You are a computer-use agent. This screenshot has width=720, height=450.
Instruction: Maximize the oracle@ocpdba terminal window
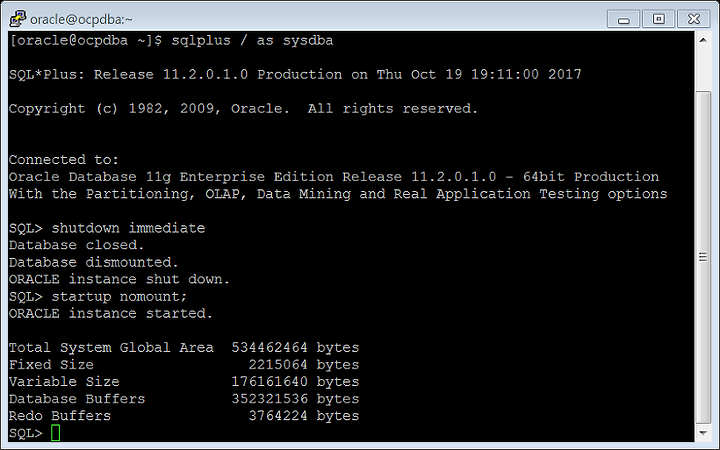click(658, 19)
